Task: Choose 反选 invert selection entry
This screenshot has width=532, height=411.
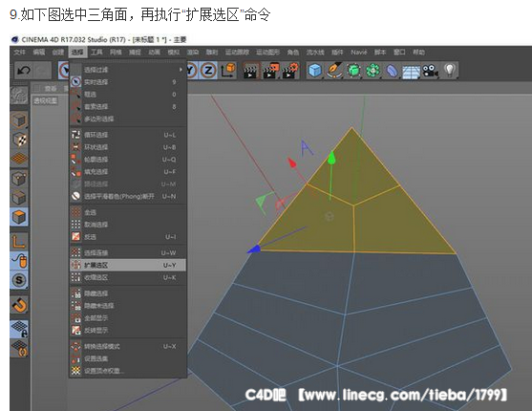Action: pos(128,237)
